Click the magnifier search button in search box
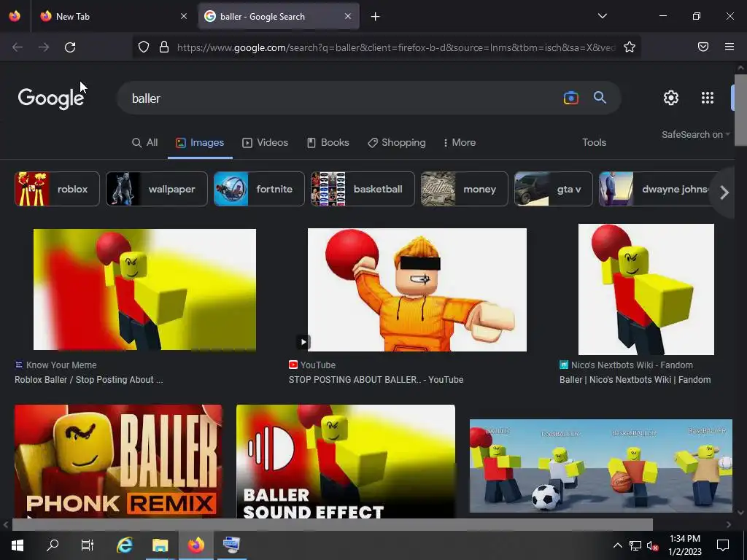The width and height of the screenshot is (747, 560). (600, 98)
